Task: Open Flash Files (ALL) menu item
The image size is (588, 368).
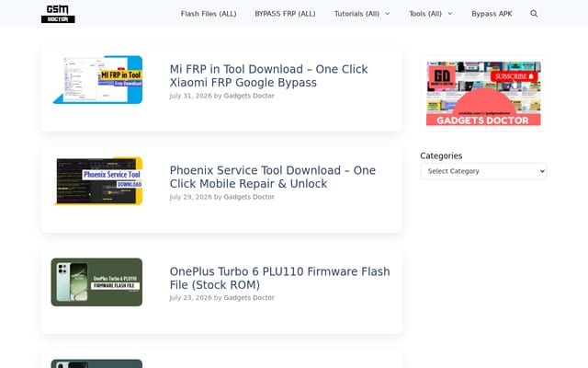Action: tap(209, 14)
